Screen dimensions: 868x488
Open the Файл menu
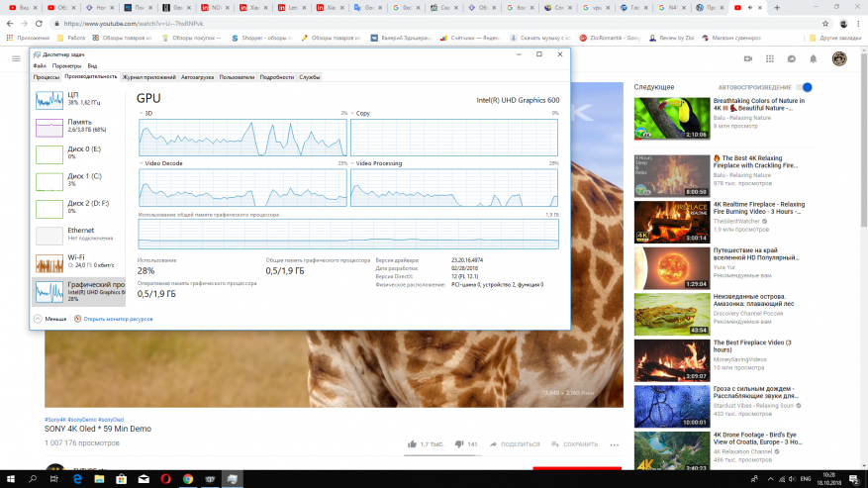click(x=40, y=66)
